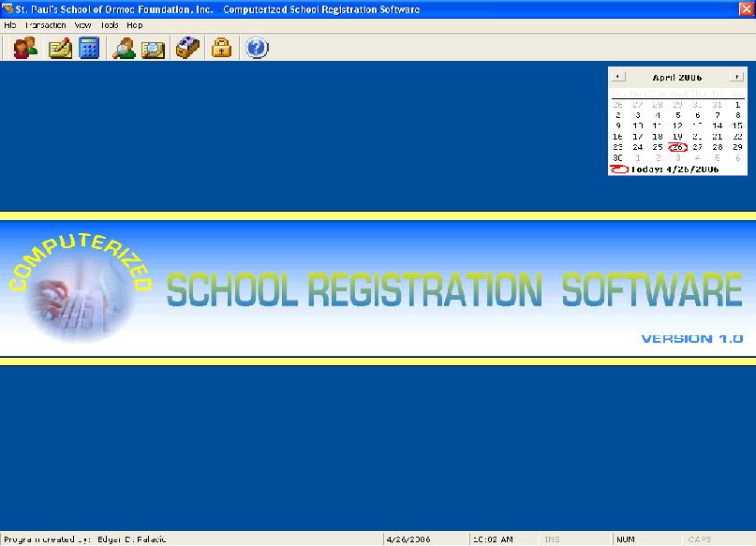Click the Today: 4/26/2006 link in calendar
The image size is (756, 546).
[674, 170]
